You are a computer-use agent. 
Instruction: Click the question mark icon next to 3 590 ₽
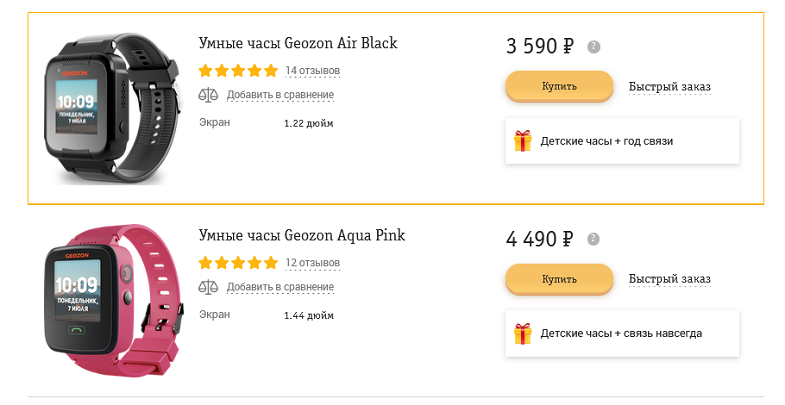pyautogui.click(x=593, y=47)
